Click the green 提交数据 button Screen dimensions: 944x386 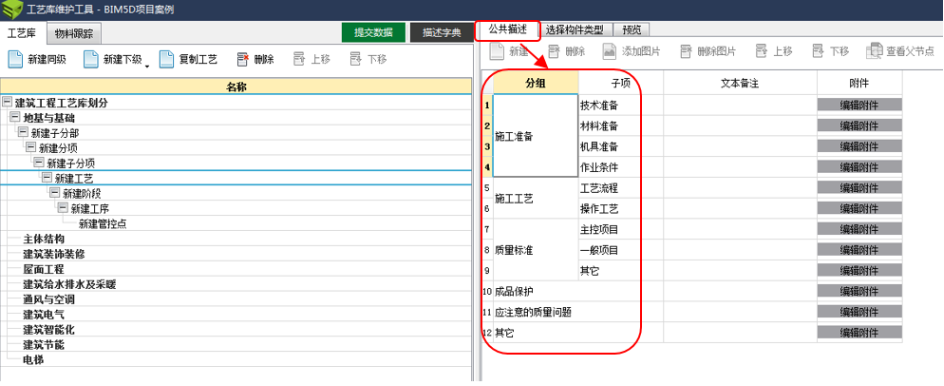[373, 33]
